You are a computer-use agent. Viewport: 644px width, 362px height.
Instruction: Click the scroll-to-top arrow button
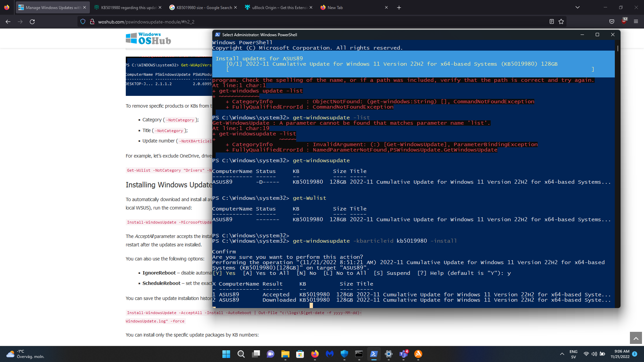tap(636, 338)
